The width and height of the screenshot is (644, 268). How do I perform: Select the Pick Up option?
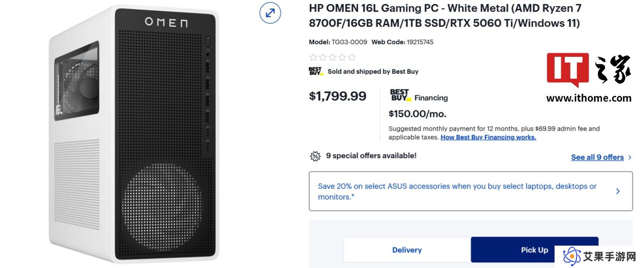pyautogui.click(x=534, y=250)
